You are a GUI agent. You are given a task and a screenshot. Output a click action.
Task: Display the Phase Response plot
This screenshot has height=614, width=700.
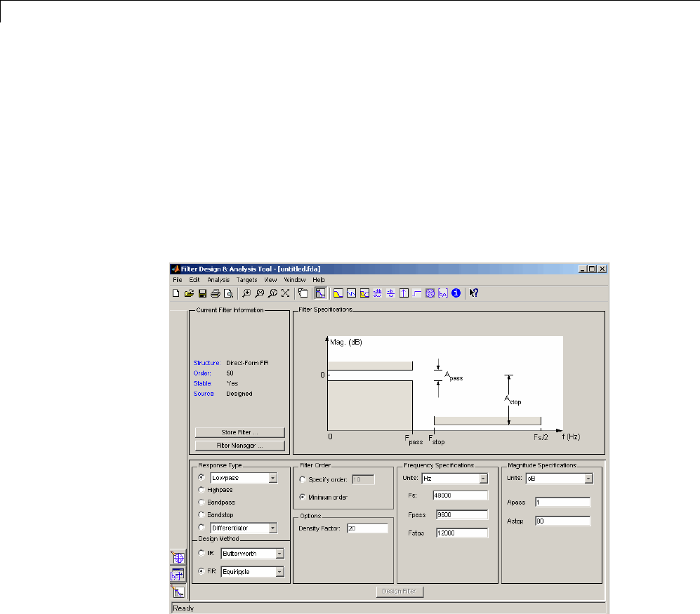point(351,293)
